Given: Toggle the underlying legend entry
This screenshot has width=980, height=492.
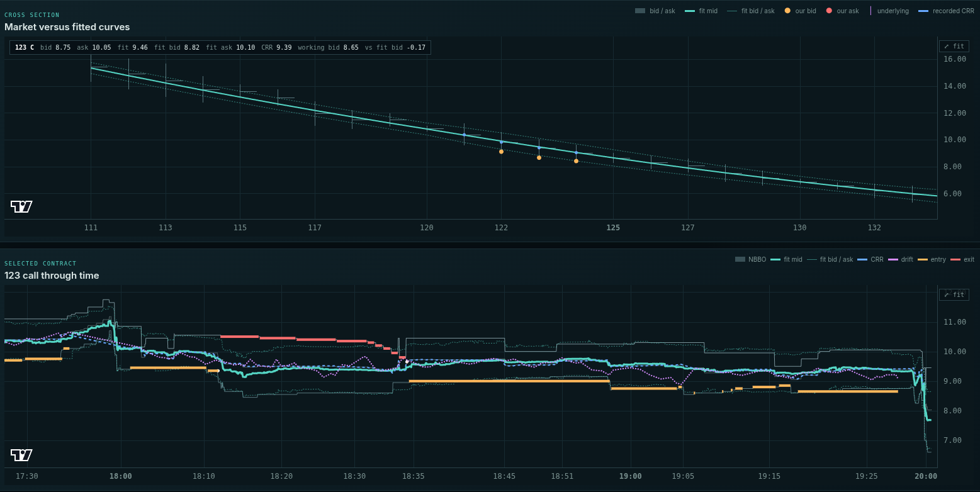Looking at the screenshot, I should click(x=889, y=11).
